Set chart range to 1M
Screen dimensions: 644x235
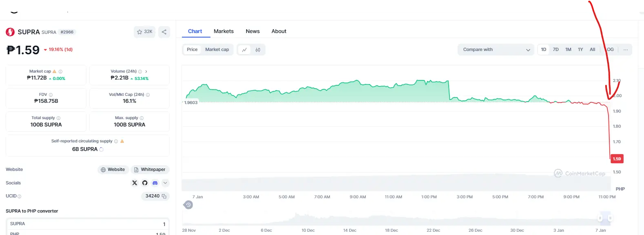pyautogui.click(x=568, y=50)
